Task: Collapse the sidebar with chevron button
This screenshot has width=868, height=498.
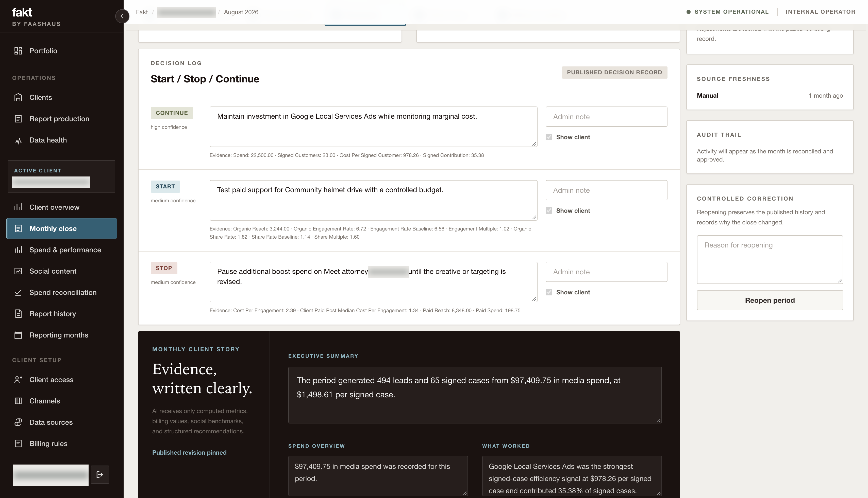Action: click(x=122, y=16)
